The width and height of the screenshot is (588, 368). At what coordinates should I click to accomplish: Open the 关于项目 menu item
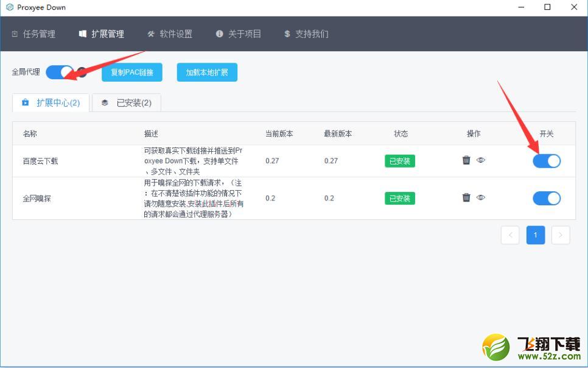tap(239, 34)
